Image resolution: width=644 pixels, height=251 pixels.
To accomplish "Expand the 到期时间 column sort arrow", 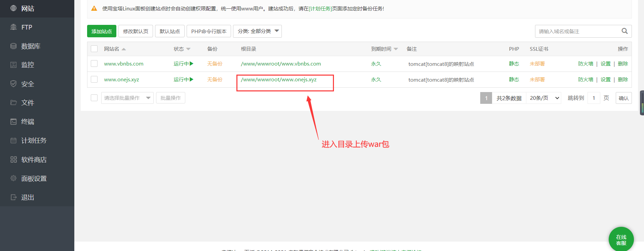I will pyautogui.click(x=396, y=49).
